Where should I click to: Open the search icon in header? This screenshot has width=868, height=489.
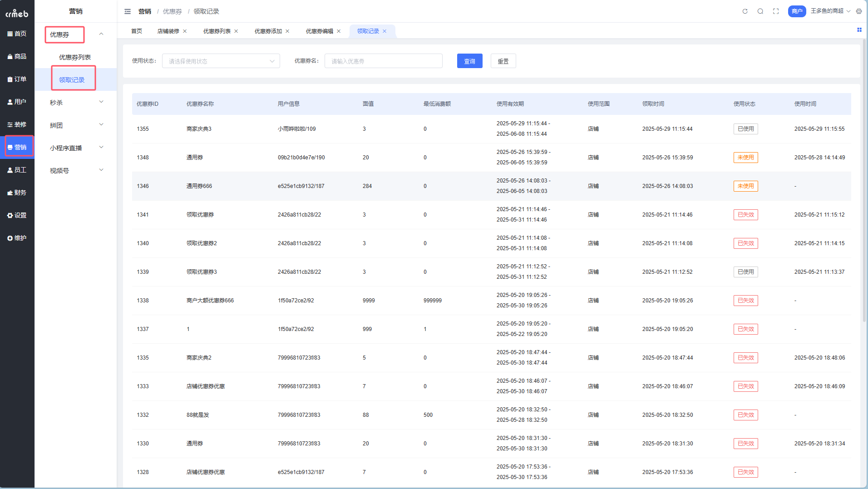point(760,11)
